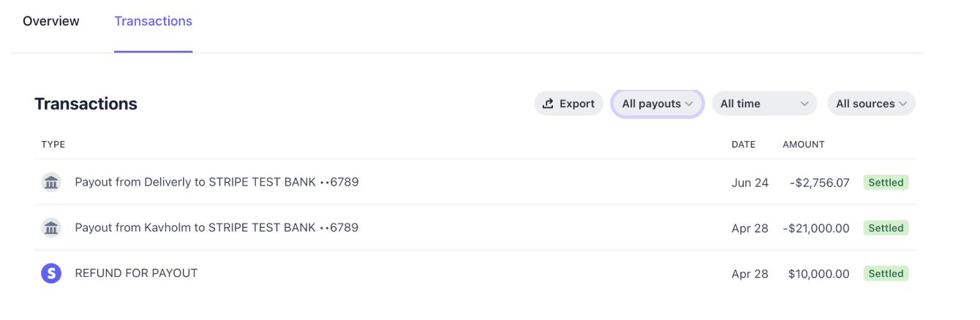Screen dimensions: 980x320
Task: Click the bank icon for Kavholm payout
Action: click(51, 228)
